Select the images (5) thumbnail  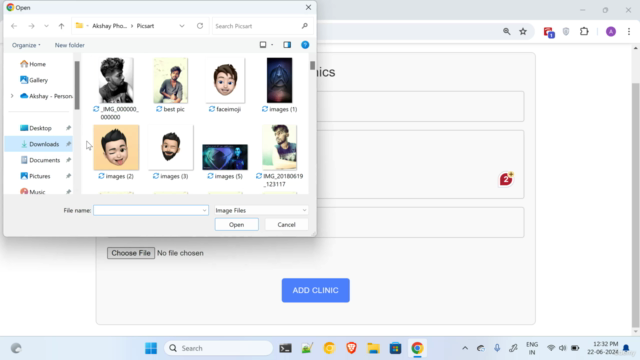tap(225, 157)
